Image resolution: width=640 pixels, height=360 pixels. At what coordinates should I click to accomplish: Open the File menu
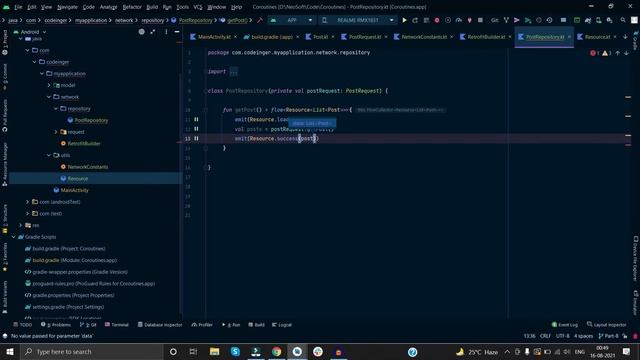18,7
